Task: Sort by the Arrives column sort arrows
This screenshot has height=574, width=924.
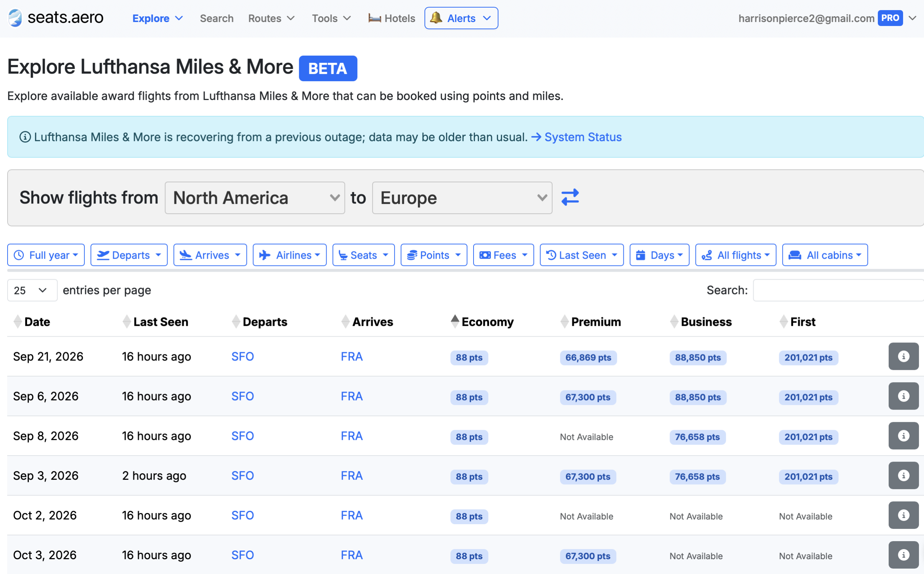Action: pyautogui.click(x=345, y=321)
